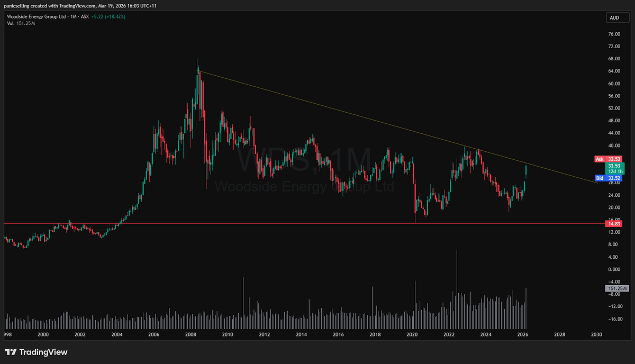
Task: Click the 64.00 price scale label
Action: 614,71
